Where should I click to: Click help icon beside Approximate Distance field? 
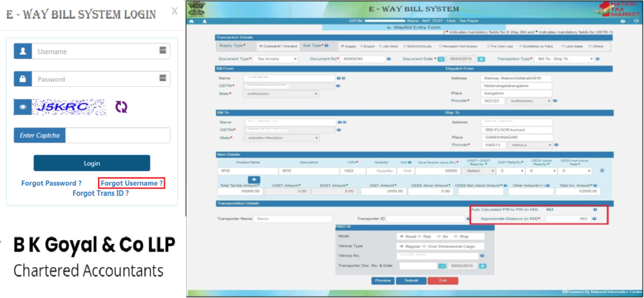[x=594, y=219]
